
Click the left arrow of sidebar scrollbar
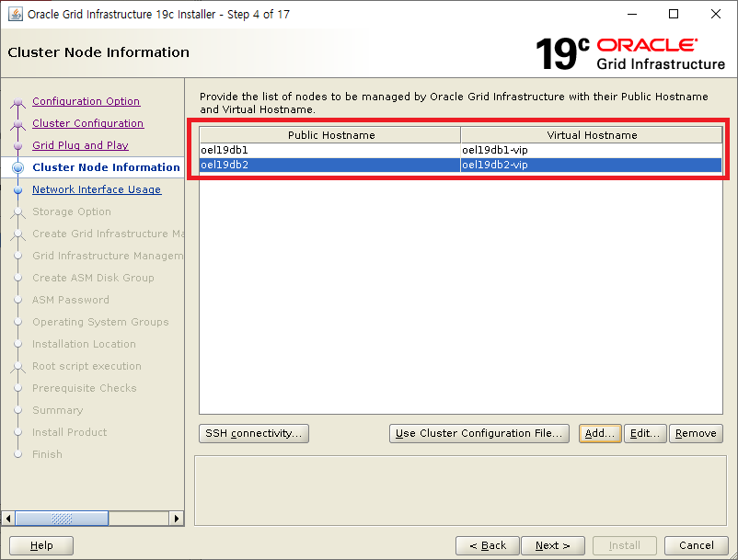click(8, 519)
